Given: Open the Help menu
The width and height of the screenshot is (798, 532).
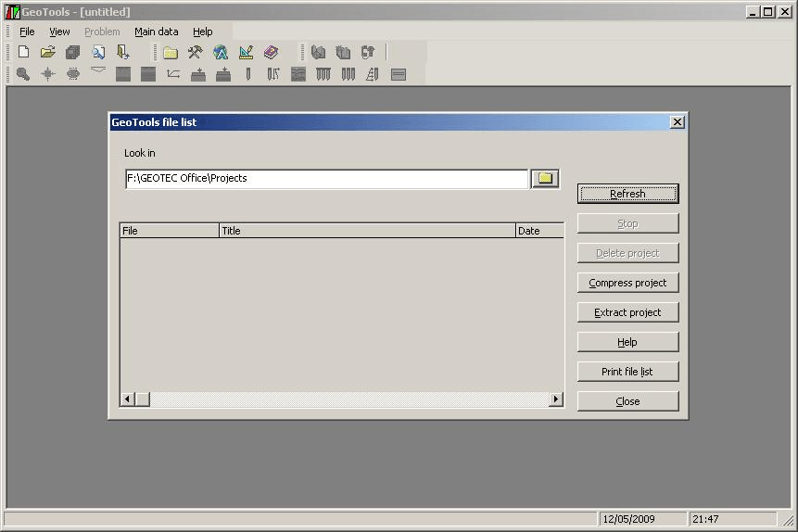Looking at the screenshot, I should point(203,32).
